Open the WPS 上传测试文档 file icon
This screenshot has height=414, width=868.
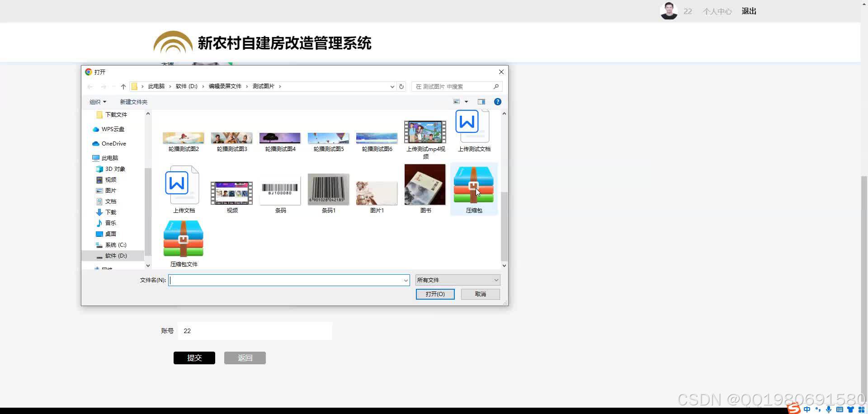467,122
